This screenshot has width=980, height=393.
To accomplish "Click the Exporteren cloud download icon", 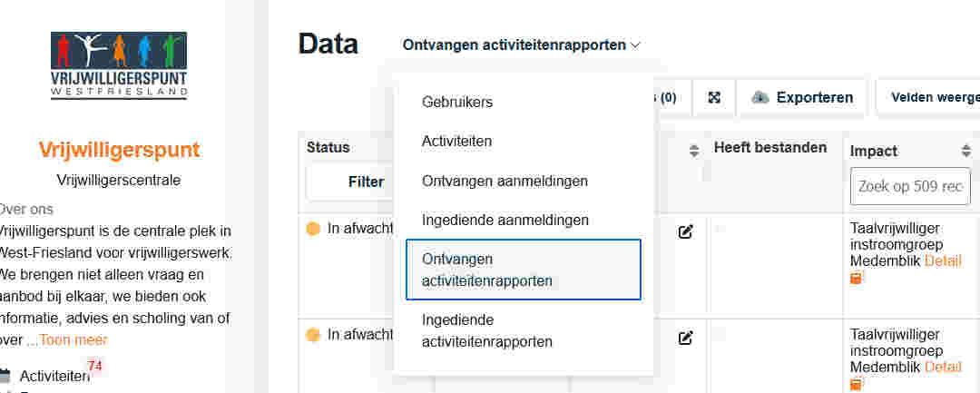I will click(x=760, y=97).
